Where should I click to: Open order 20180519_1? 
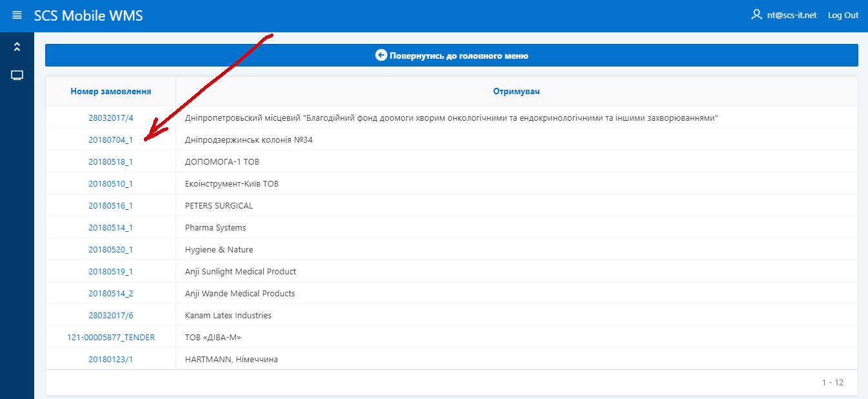pos(111,272)
